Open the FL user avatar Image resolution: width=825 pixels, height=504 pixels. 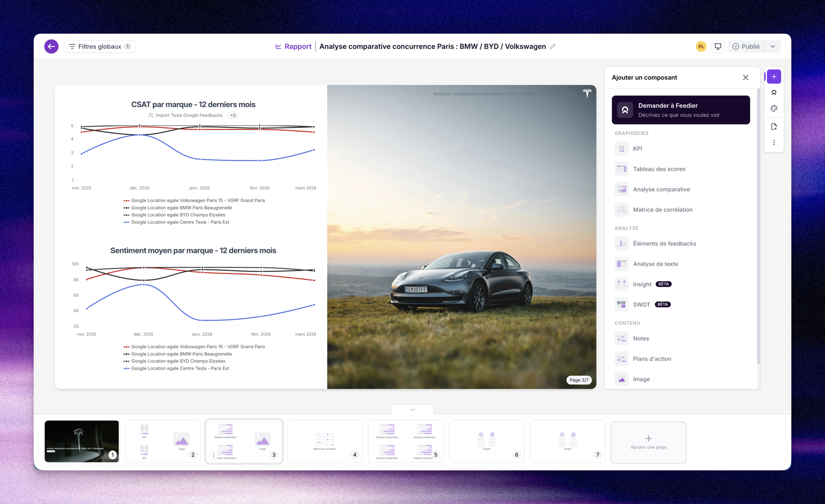pos(701,47)
